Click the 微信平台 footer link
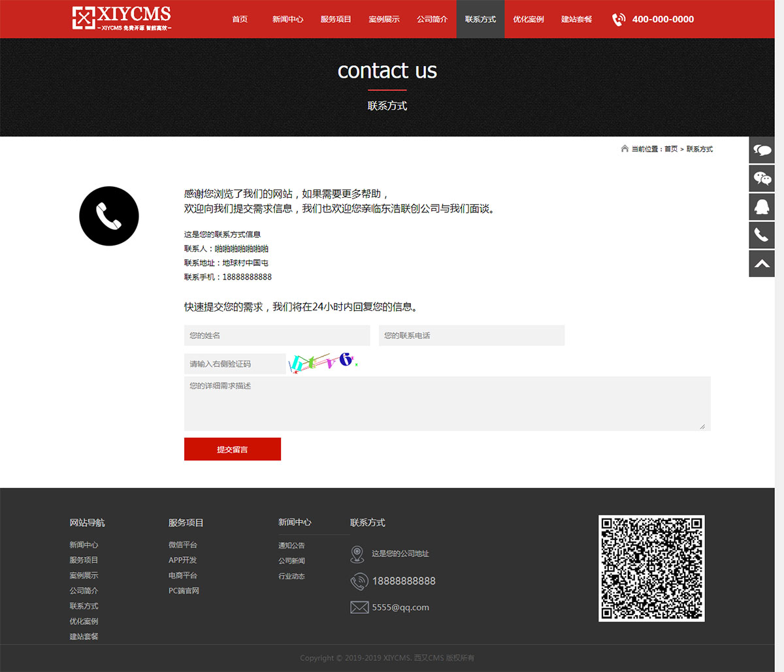Viewport: 784px width, 672px height. 183,545
